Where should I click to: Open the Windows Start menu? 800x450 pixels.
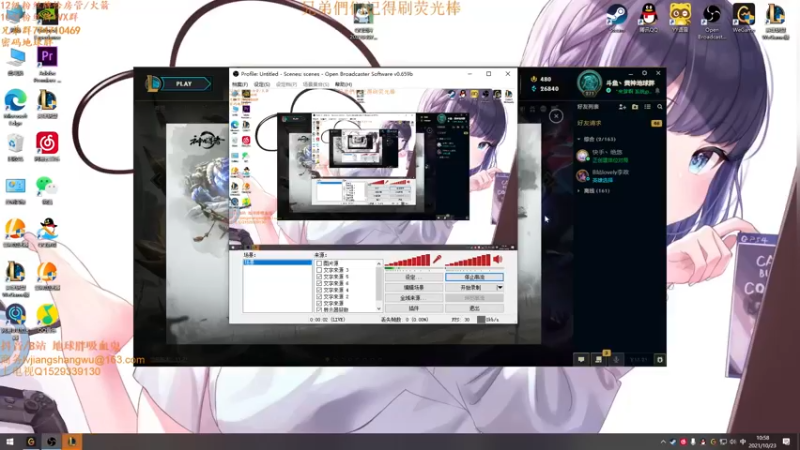click(10, 441)
